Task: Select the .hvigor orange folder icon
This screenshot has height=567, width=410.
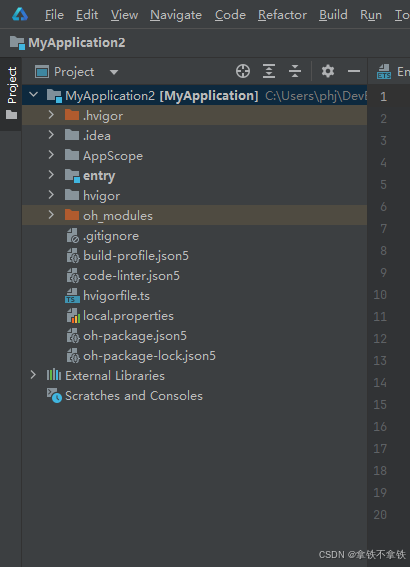Action: [72, 115]
